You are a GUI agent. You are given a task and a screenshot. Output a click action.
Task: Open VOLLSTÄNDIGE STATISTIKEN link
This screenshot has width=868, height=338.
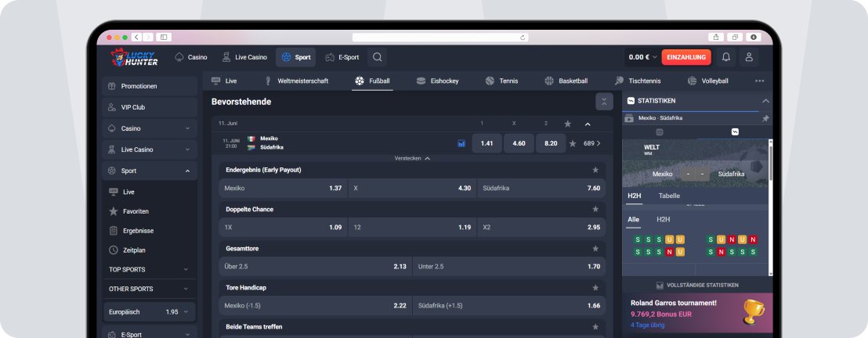697,286
